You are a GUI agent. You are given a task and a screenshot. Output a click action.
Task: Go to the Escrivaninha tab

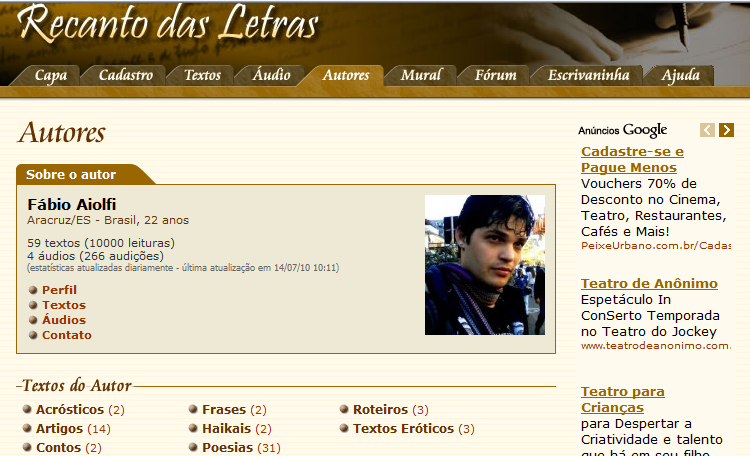pyautogui.click(x=588, y=75)
